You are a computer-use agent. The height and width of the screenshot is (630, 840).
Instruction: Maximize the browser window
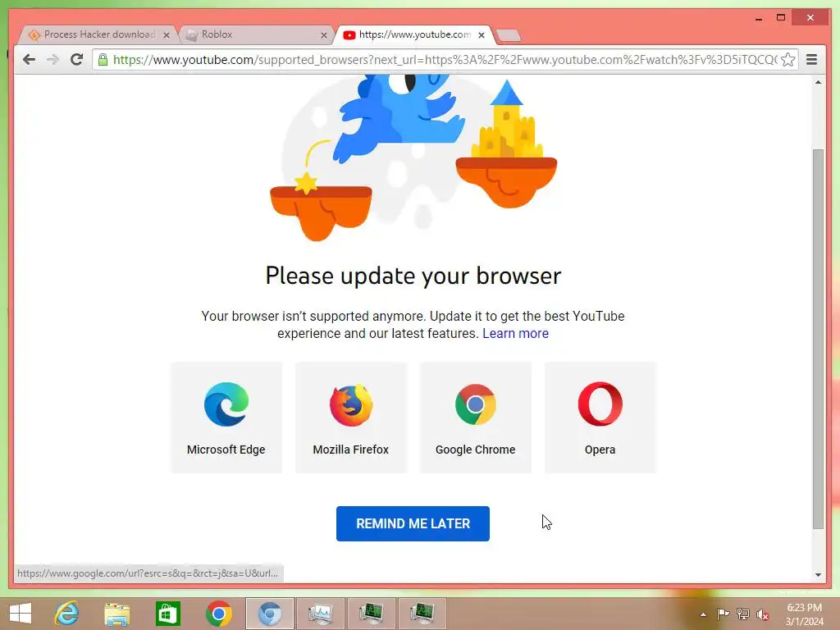pyautogui.click(x=781, y=18)
